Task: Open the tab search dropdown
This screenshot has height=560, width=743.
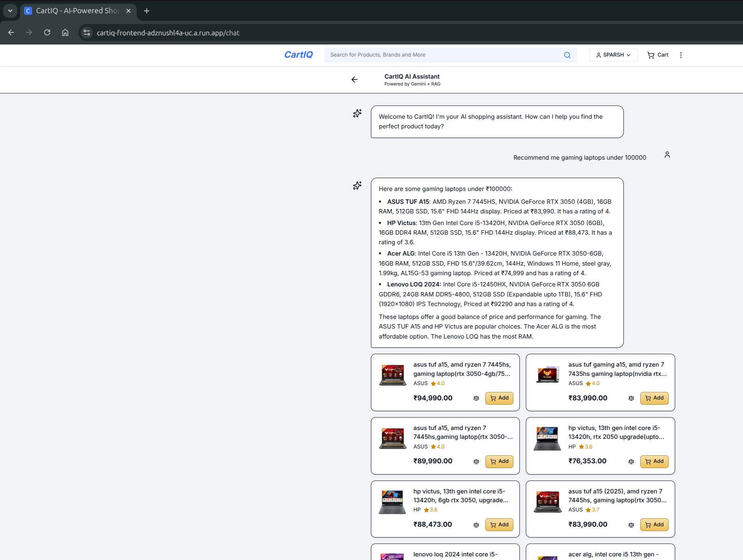Action: (10, 11)
